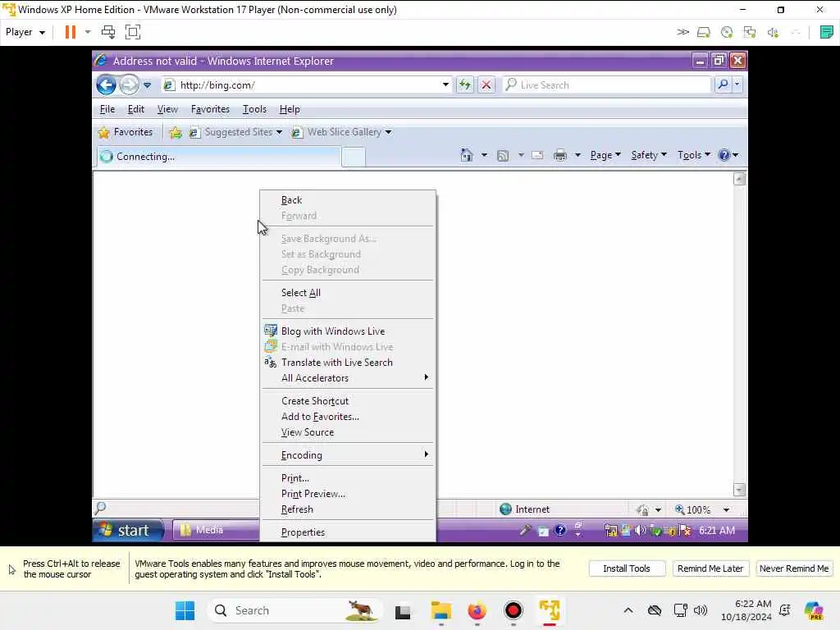Click the Read Mail envelope icon
840x630 pixels.
click(x=536, y=155)
